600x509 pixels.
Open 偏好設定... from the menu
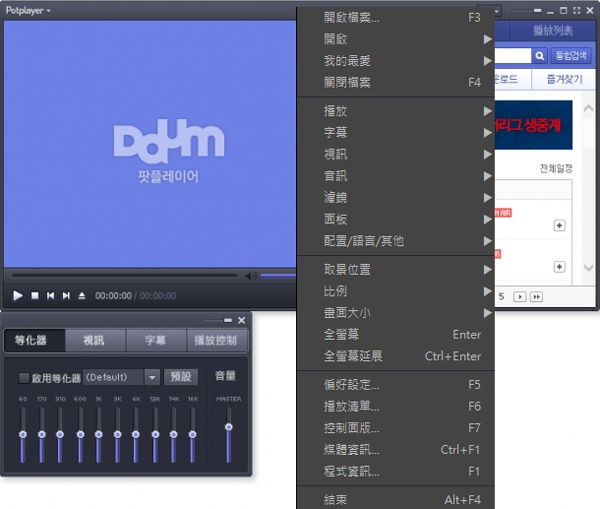(x=396, y=385)
